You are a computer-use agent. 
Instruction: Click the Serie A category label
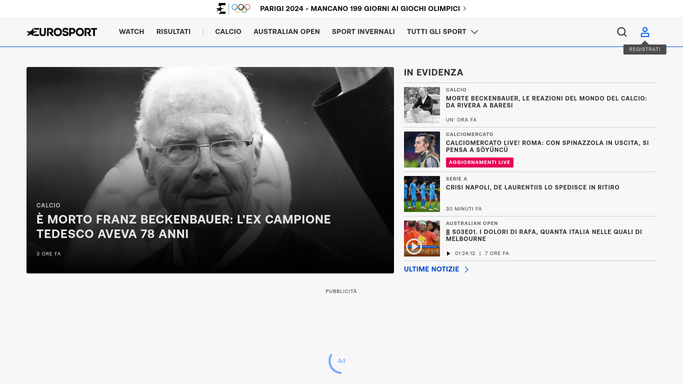pyautogui.click(x=456, y=179)
